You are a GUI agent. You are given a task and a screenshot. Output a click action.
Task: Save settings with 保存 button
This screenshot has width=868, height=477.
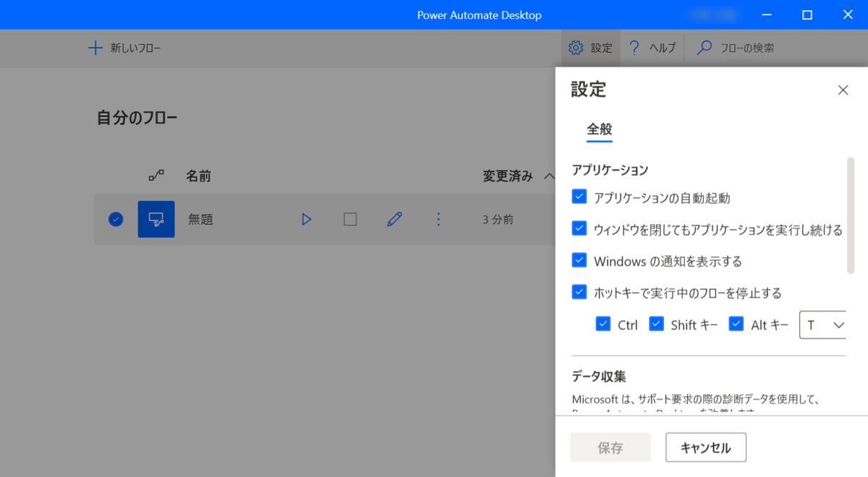(610, 447)
